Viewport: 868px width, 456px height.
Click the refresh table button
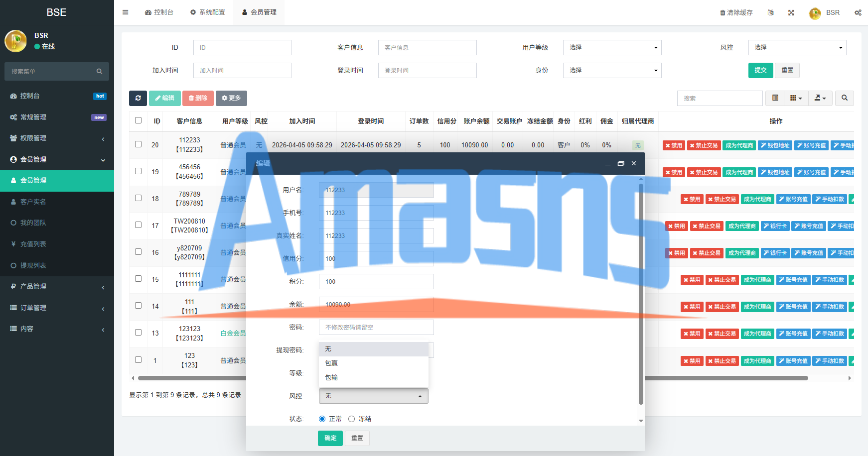click(x=138, y=98)
